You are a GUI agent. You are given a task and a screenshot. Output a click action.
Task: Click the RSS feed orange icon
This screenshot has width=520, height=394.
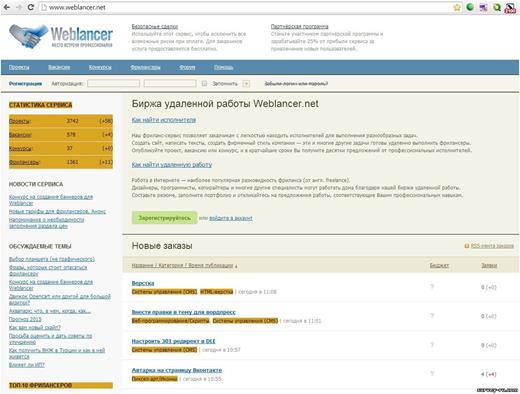pos(467,246)
